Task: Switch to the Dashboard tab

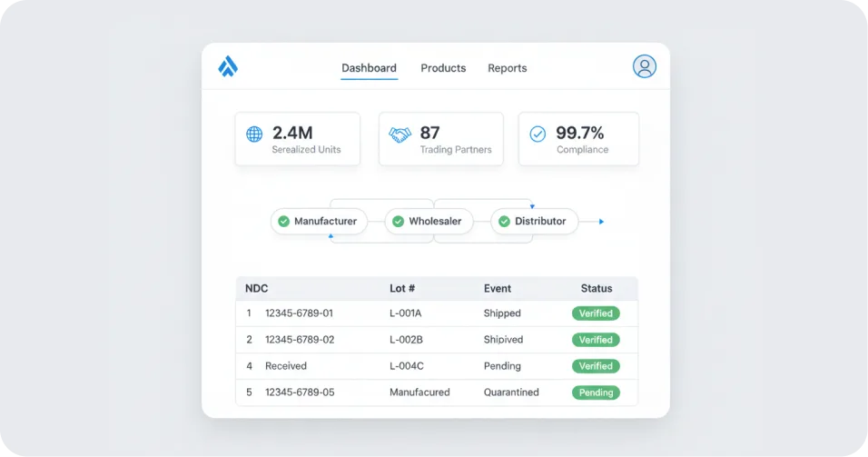Action: point(369,68)
